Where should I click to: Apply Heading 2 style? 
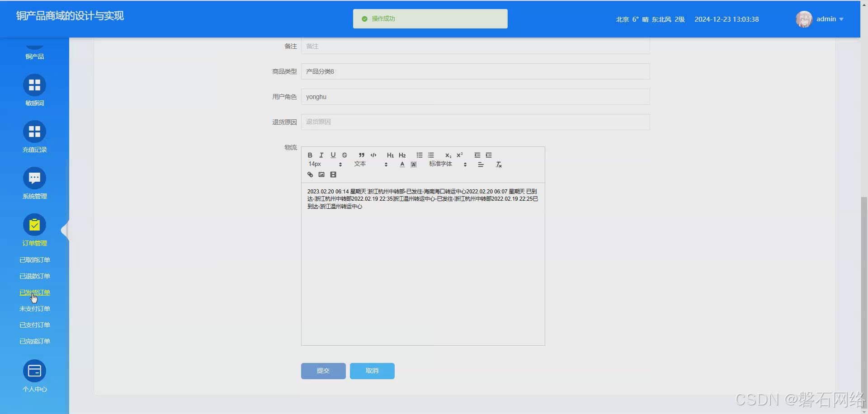[402, 155]
